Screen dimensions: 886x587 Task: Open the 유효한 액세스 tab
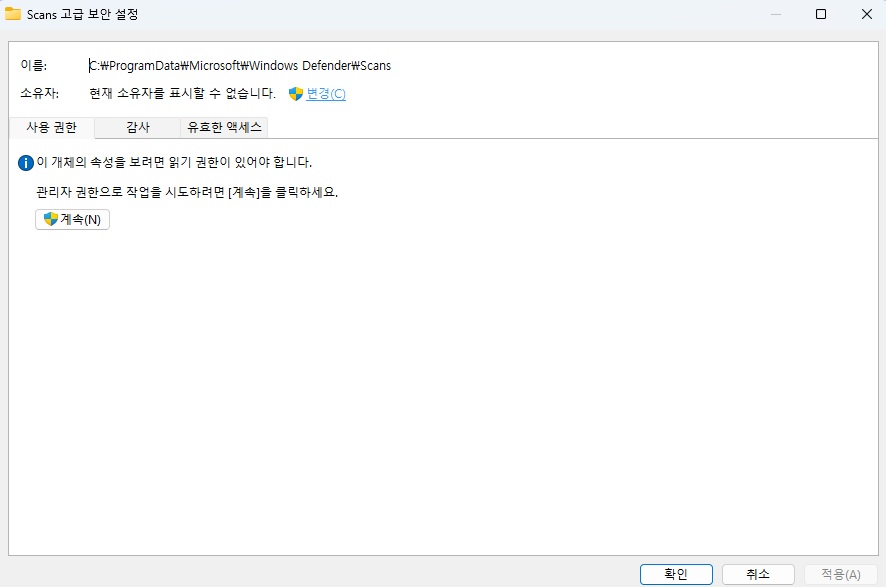(x=224, y=127)
